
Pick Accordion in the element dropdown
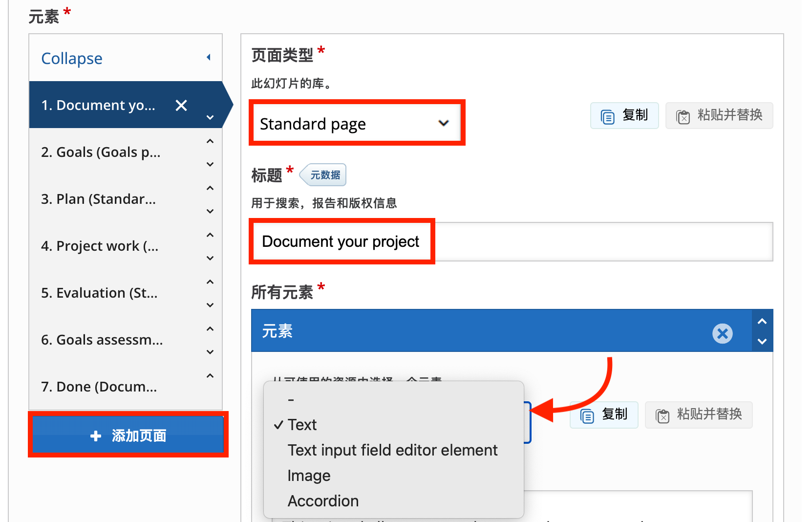click(x=323, y=501)
